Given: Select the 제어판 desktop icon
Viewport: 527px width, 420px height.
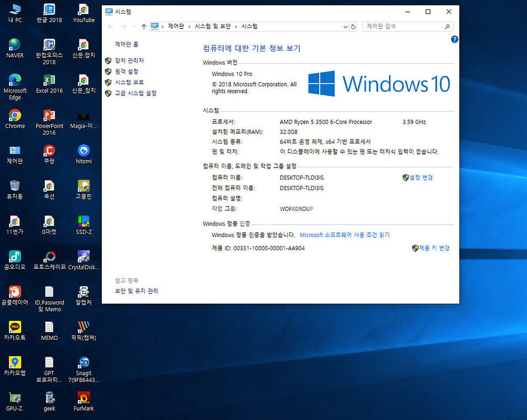Looking at the screenshot, I should pyautogui.click(x=15, y=155).
